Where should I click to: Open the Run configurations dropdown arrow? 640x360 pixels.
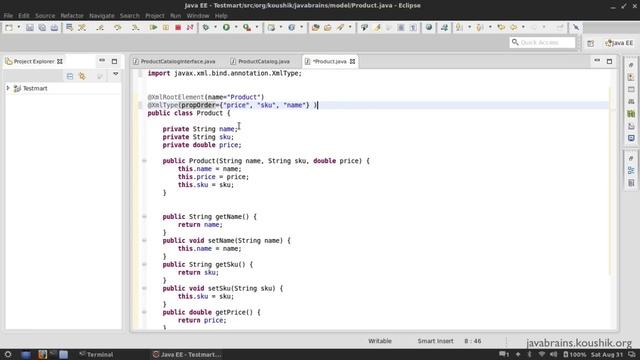pyautogui.click(x=236, y=27)
